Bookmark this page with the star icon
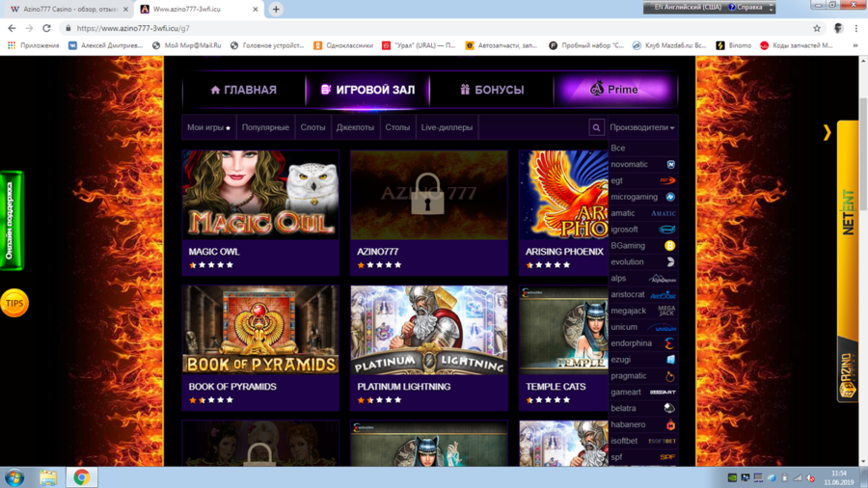 point(817,28)
